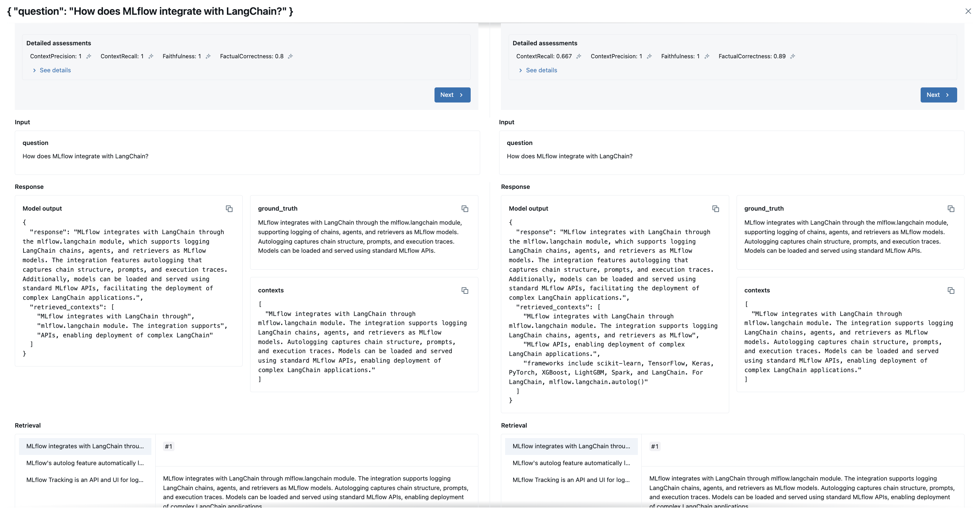
Task: Select left retrieval item about autolog feature
Action: [85, 463]
